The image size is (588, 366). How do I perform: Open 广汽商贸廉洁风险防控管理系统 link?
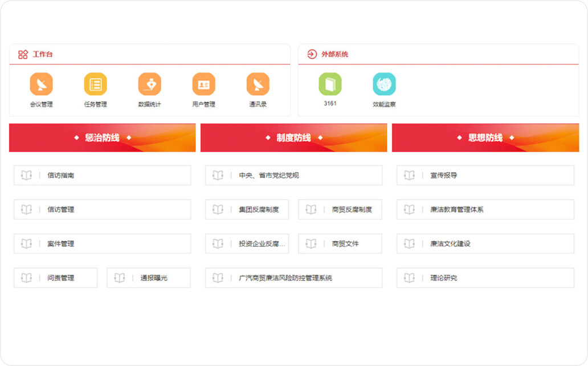[x=293, y=278]
